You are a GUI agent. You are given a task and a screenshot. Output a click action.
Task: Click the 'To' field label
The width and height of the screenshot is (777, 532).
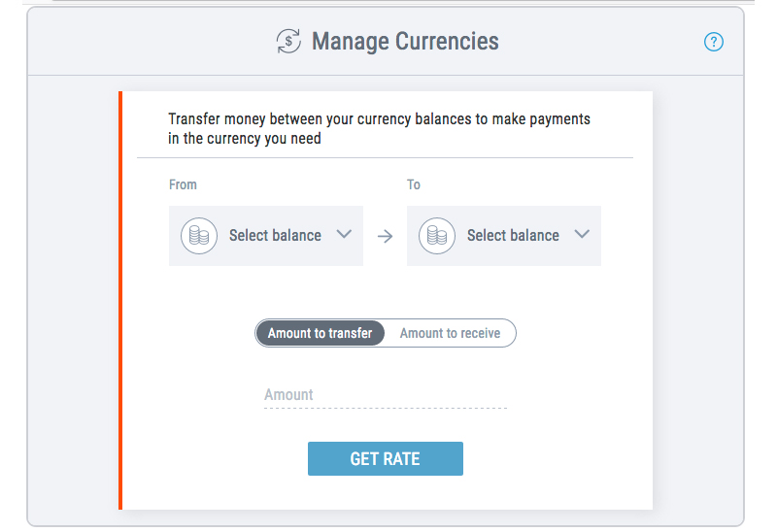tap(414, 184)
